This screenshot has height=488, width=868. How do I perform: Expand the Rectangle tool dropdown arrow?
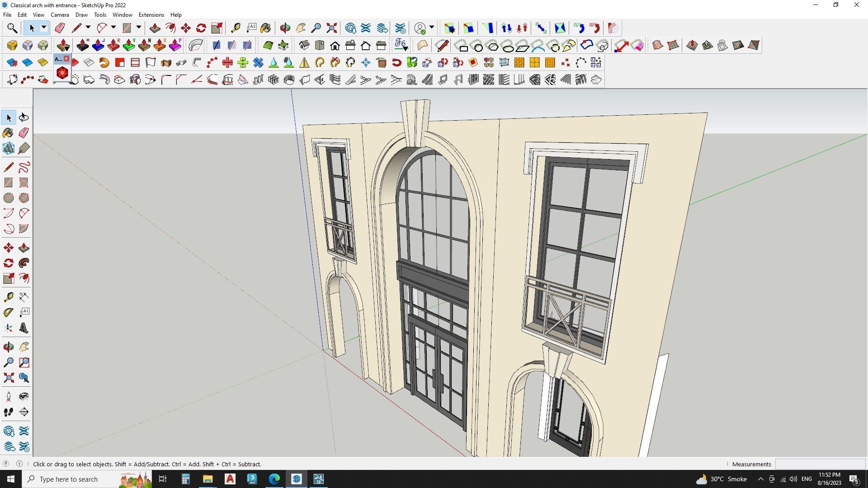(139, 28)
